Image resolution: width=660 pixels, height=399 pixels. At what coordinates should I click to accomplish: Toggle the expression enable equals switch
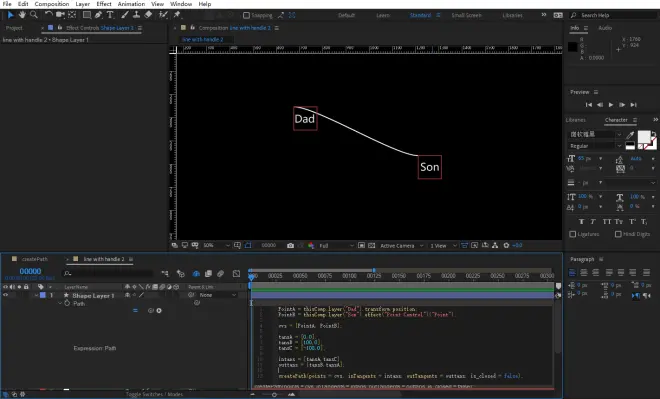pyautogui.click(x=135, y=311)
